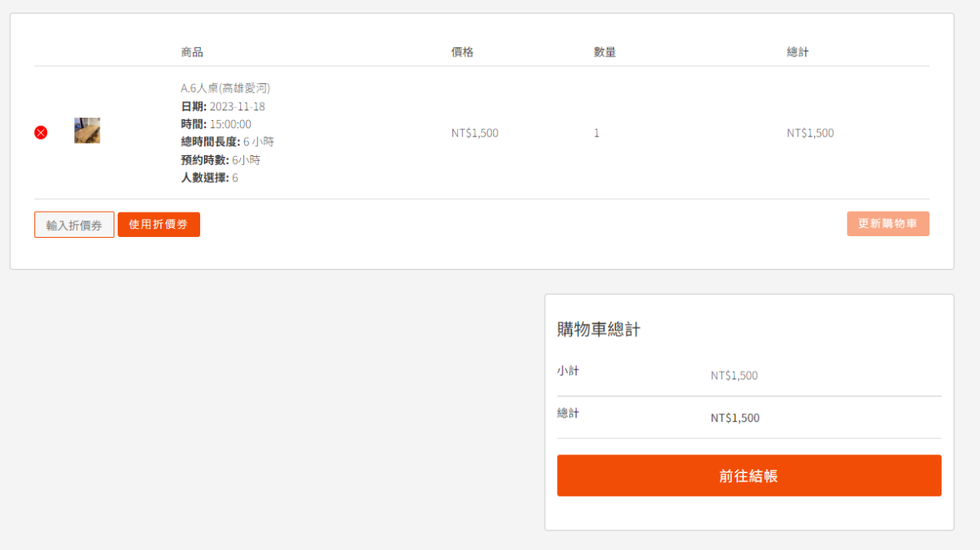Open the wooden table product thumbnail
The image size is (980, 550).
[x=87, y=131]
